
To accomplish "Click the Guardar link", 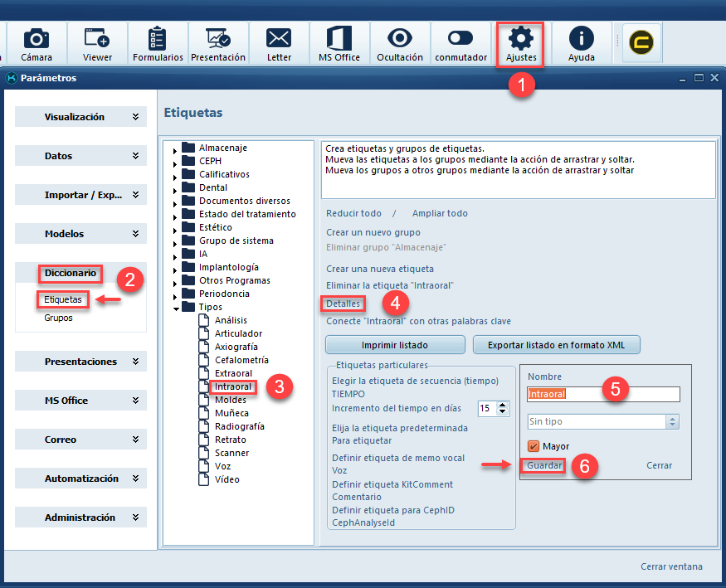I will (x=544, y=465).
